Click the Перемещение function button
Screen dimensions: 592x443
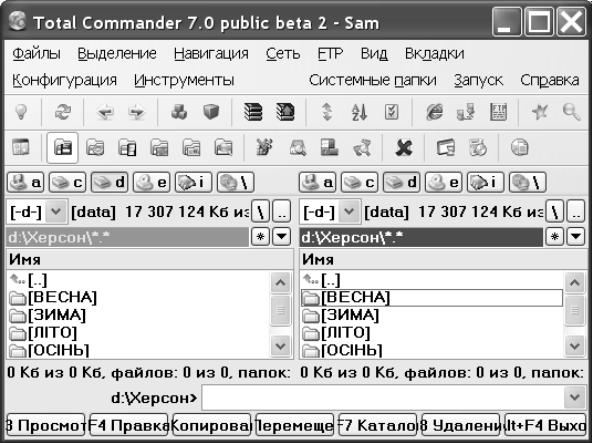[294, 426]
